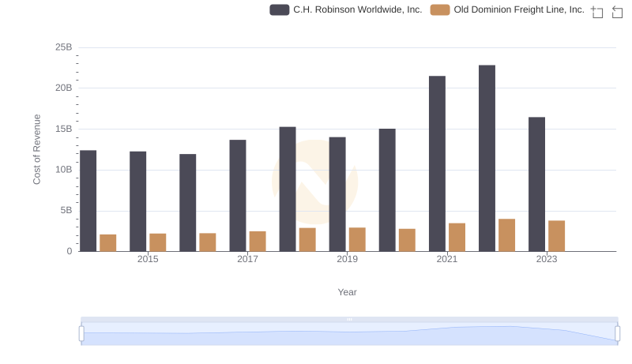Screen dimensions: 632x364
Task: Click the 2019 x-axis label
Action: (x=347, y=259)
